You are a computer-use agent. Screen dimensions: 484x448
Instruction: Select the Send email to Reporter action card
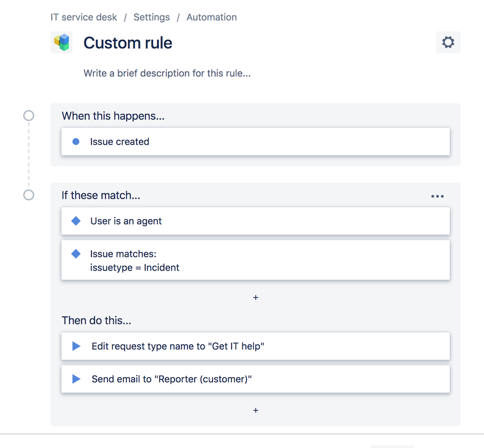[255, 379]
